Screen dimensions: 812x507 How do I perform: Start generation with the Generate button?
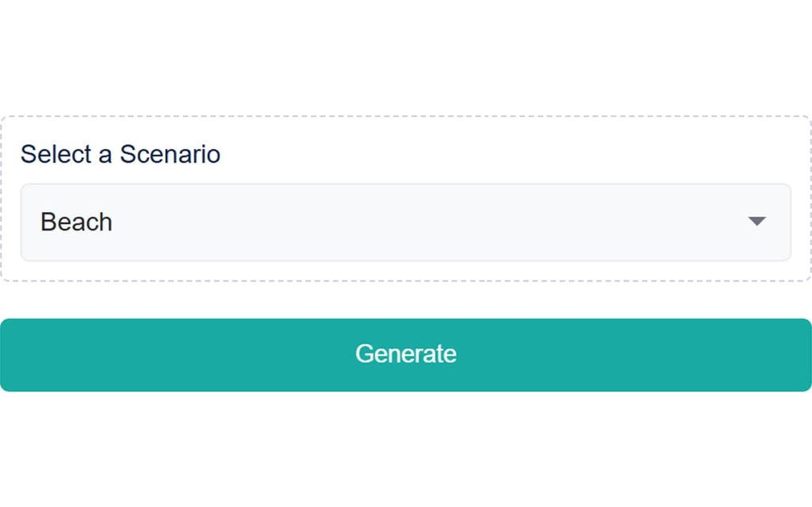(x=405, y=355)
